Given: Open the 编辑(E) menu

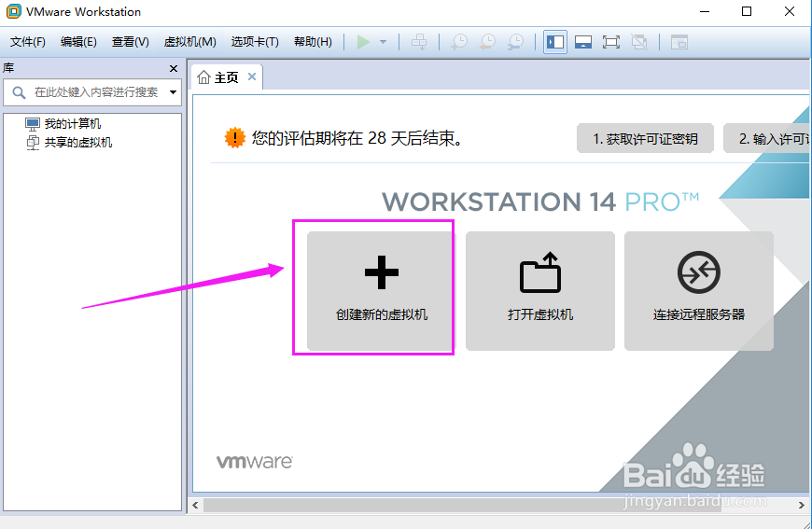Looking at the screenshot, I should 78,42.
